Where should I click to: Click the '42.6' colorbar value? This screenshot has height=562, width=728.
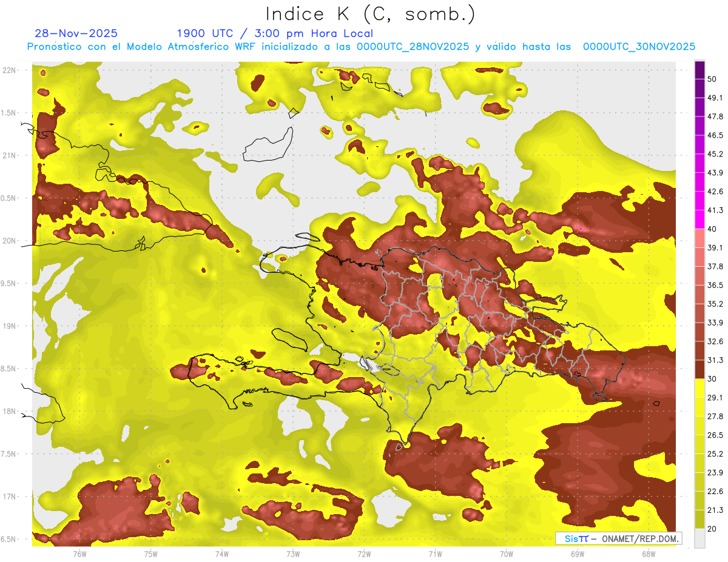pyautogui.click(x=715, y=192)
